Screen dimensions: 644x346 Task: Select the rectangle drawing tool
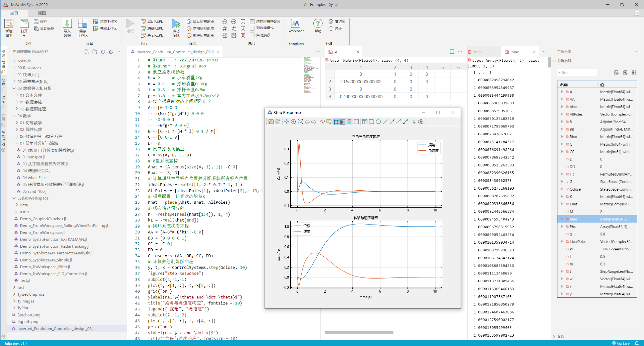pyautogui.click(x=371, y=122)
